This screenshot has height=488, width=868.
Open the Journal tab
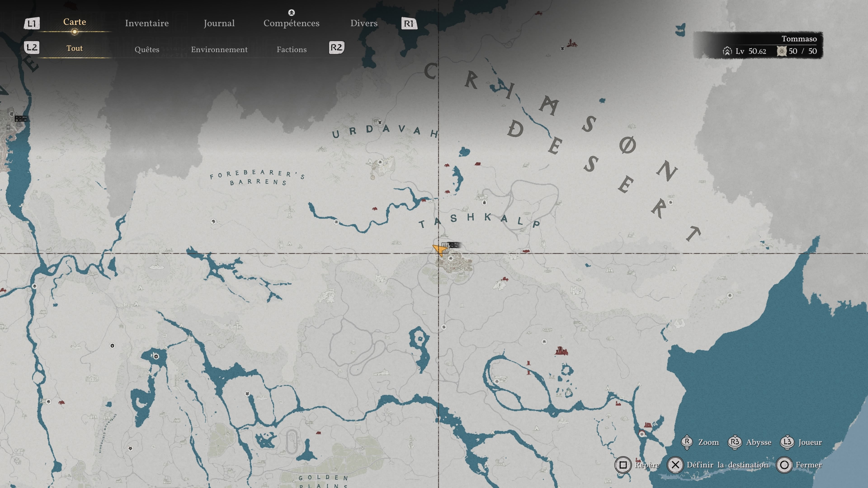point(219,23)
